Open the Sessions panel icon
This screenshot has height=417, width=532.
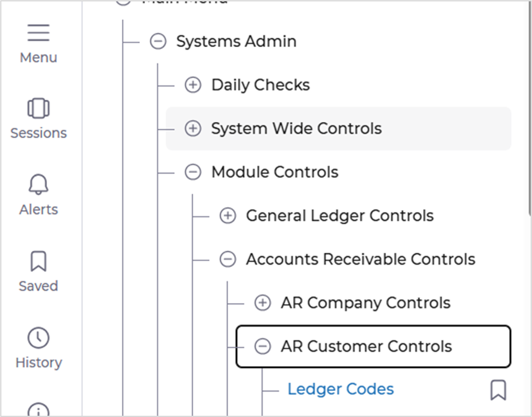pos(38,108)
